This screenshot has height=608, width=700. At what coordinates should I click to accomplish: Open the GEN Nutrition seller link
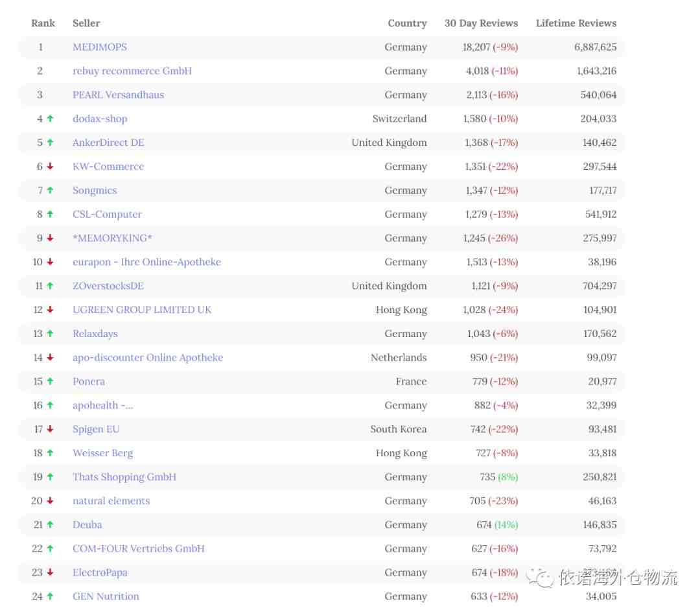tap(106, 596)
